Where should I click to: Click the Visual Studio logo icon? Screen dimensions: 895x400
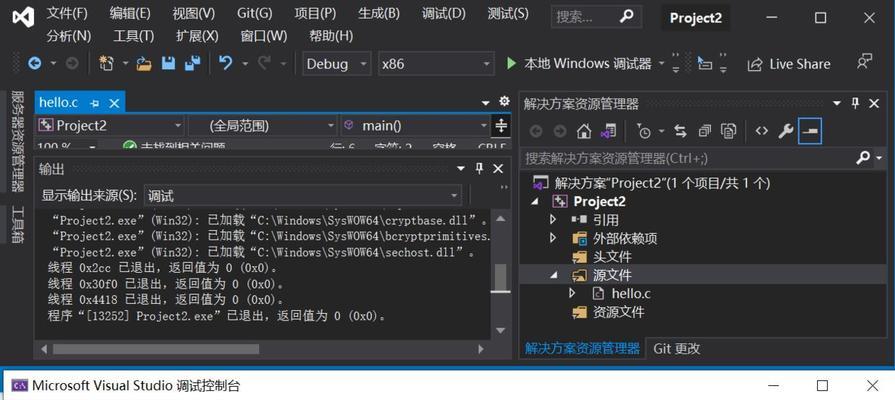tap(23, 17)
